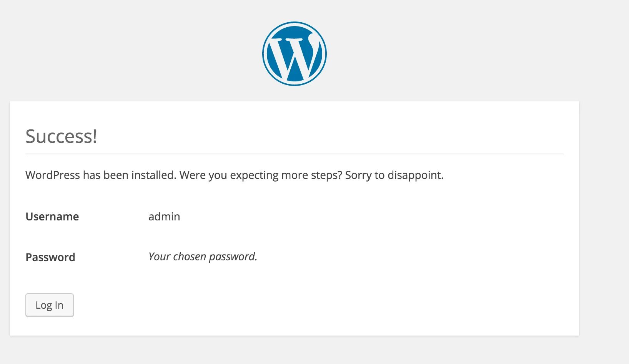
Task: Click the "admin" username value
Action: (164, 217)
